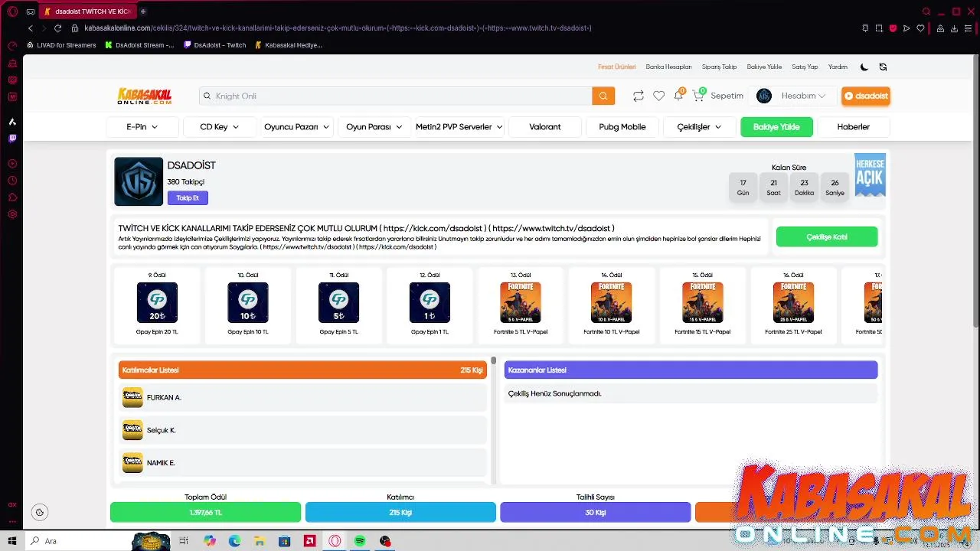Image resolution: width=980 pixels, height=551 pixels.
Task: Open File Explorer from the taskbar
Action: 260,541
